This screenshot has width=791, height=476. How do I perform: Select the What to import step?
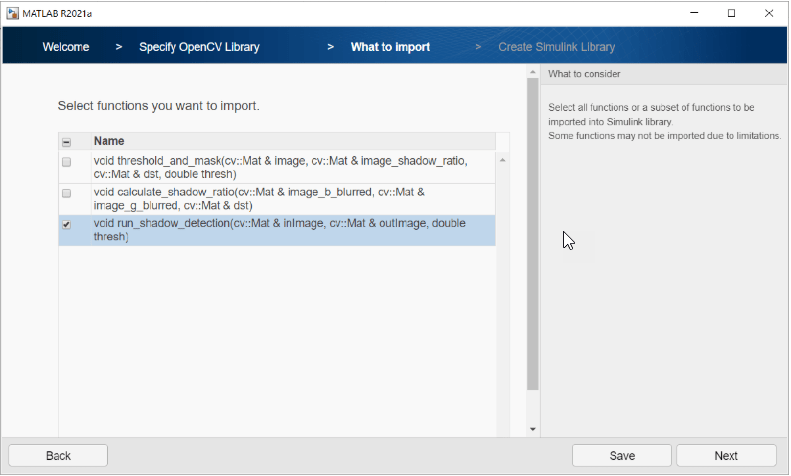[x=390, y=47]
